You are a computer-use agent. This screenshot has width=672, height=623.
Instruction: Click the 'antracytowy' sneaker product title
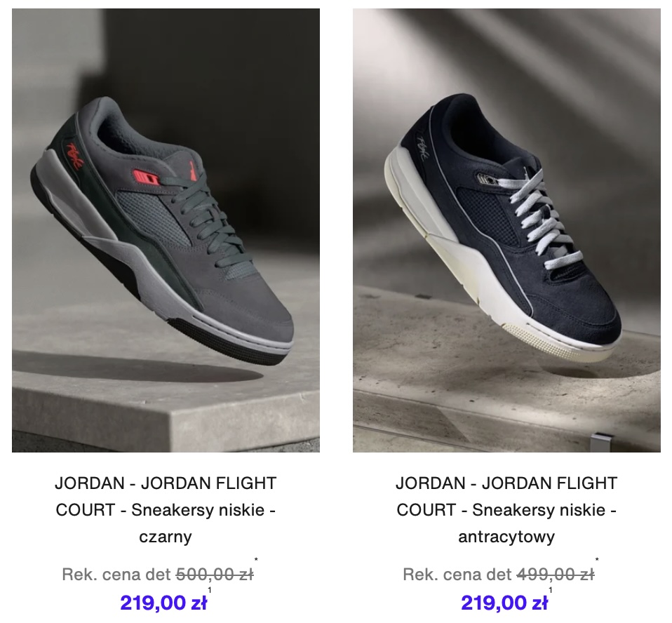(506, 510)
